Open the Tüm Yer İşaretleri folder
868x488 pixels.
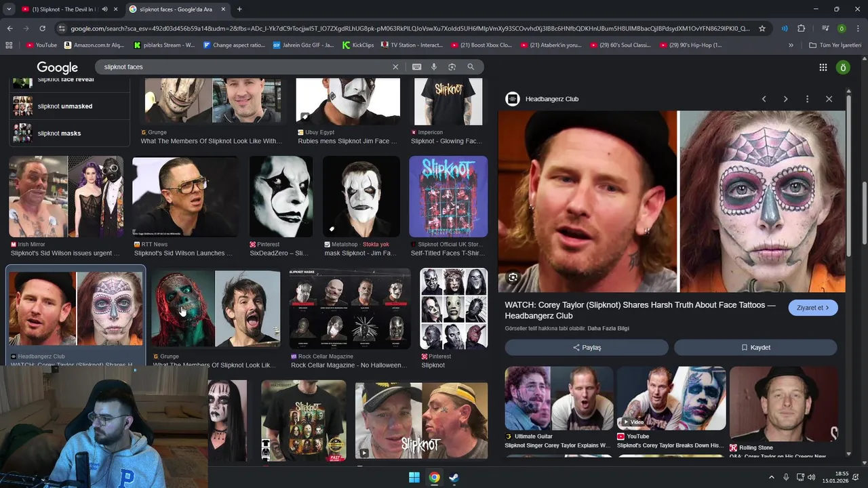[835, 45]
